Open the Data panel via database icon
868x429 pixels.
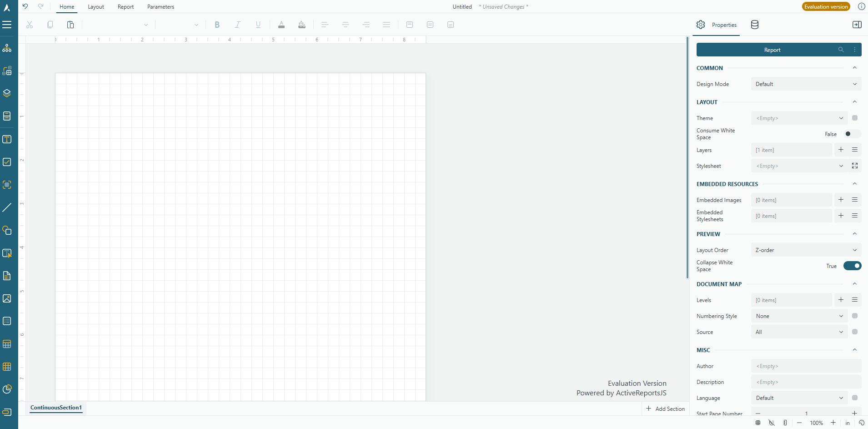coord(755,25)
